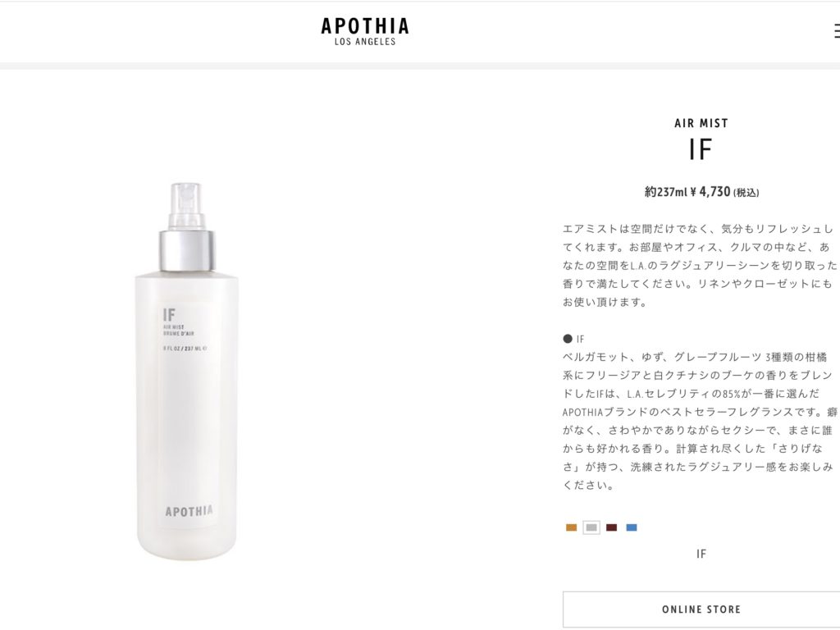Click the IF label below swatches
Viewport: 840px width, 630px height.
tap(701, 554)
